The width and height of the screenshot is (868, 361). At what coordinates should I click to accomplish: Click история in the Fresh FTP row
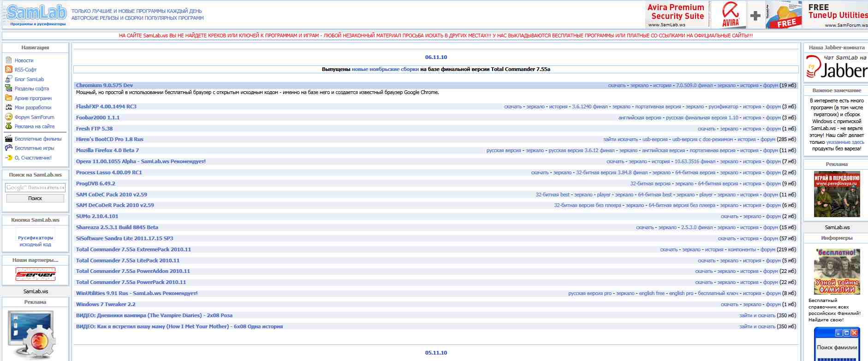point(752,129)
